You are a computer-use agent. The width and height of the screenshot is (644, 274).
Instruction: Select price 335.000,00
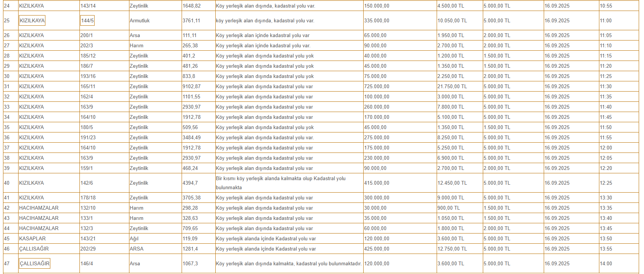pyautogui.click(x=376, y=20)
